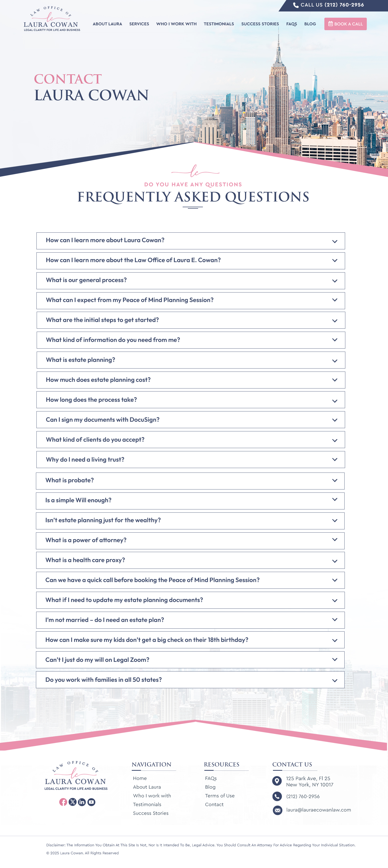Image resolution: width=388 pixels, height=868 pixels.
Task: Click the footer phone icon
Action: 277,796
